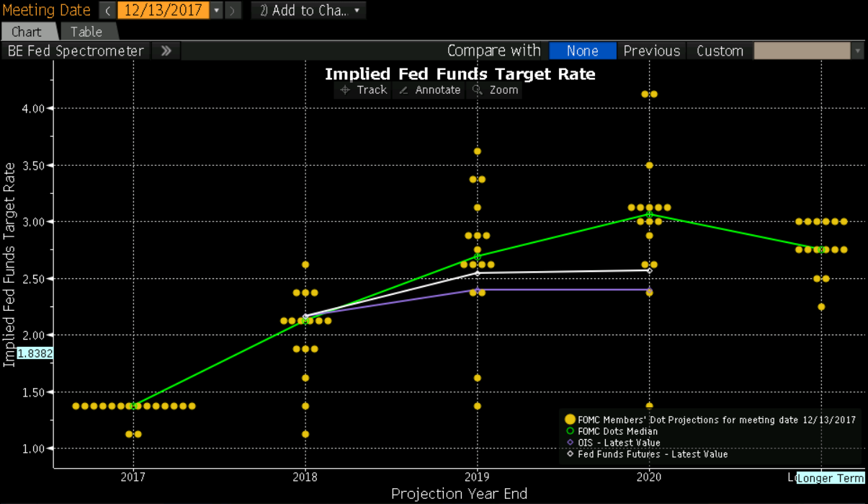The height and width of the screenshot is (504, 868).
Task: Click the highlighted Longer Term axis label
Action: (x=831, y=478)
